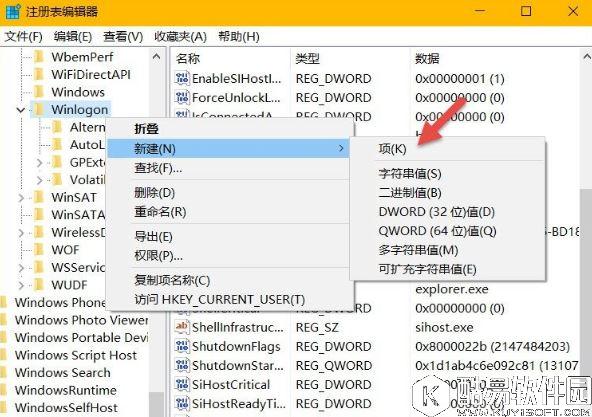Expand the GPExt subkey node
This screenshot has height=417, width=592.
tap(39, 163)
